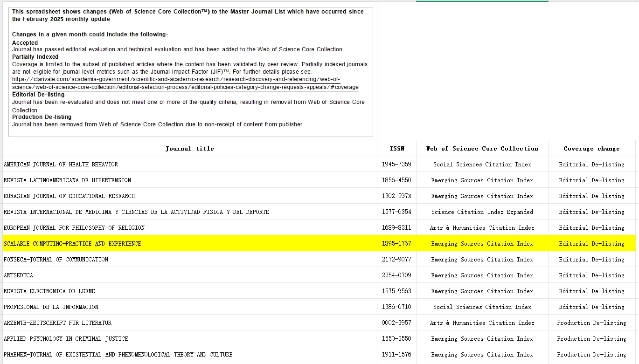The width and height of the screenshot is (639, 364).
Task: Click Arts & Humanities index for European Journal row
Action: (x=482, y=227)
